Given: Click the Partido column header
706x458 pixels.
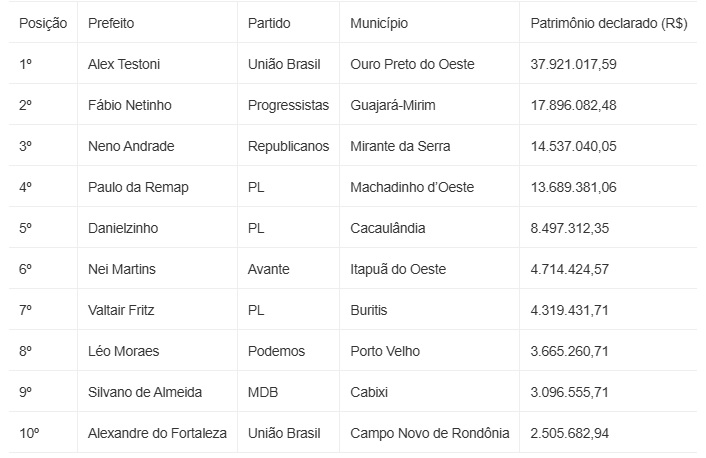Looking at the screenshot, I should click(270, 23).
